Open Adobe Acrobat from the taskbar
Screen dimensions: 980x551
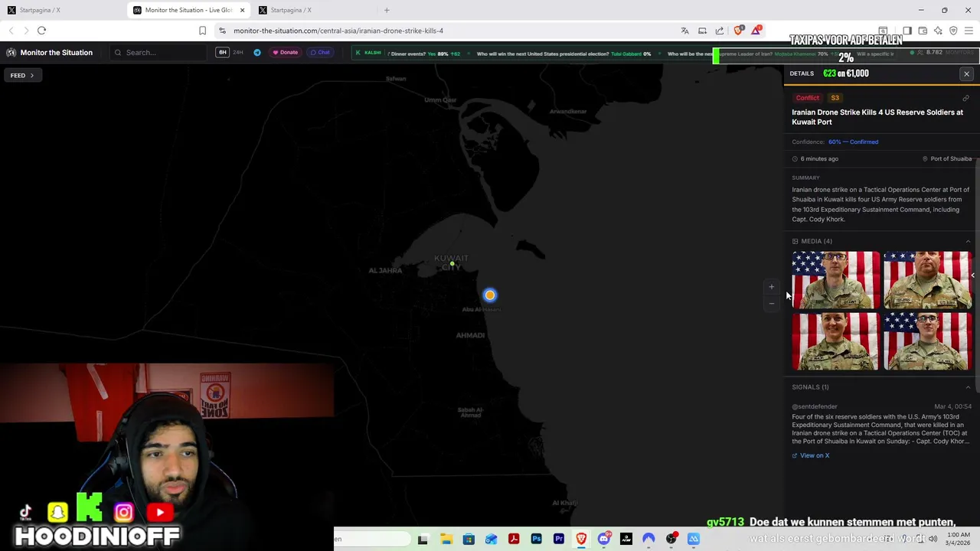(x=514, y=540)
